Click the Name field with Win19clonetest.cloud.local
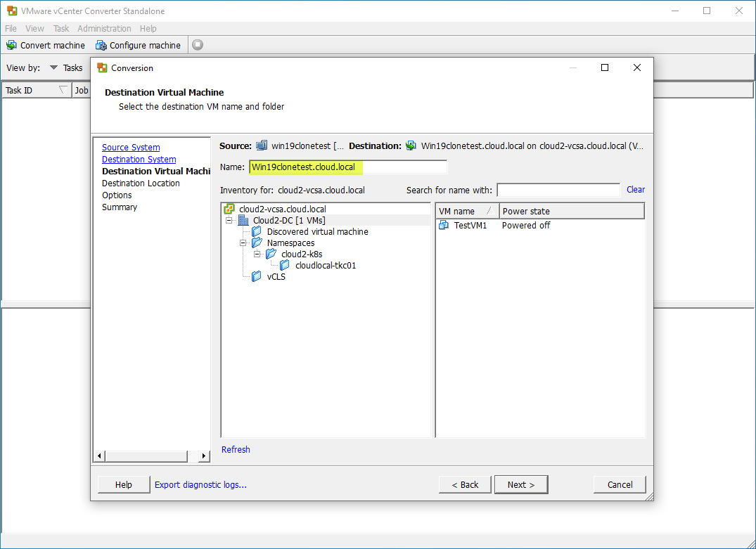This screenshot has width=756, height=549. point(348,167)
